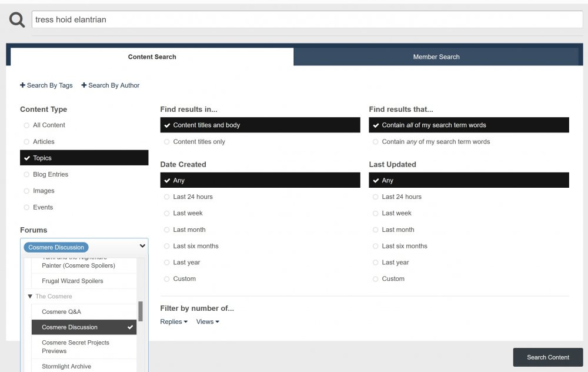Set Last Updated to Any
This screenshot has width=588, height=372.
[469, 180]
